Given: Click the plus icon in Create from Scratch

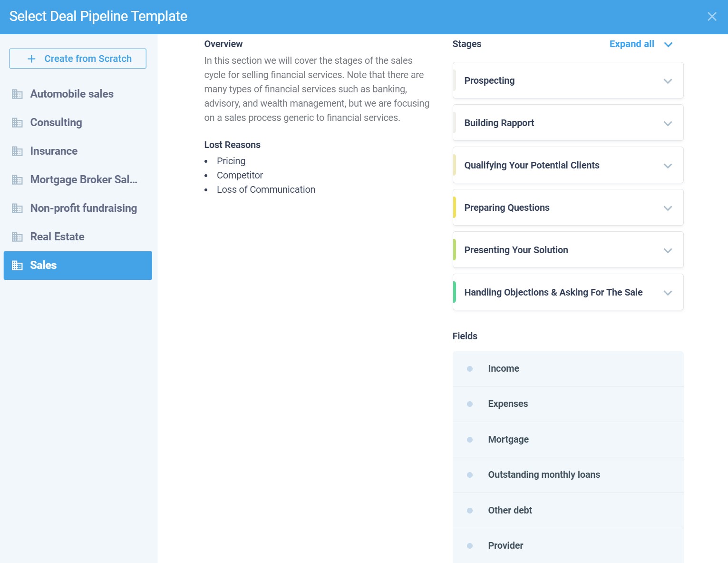Looking at the screenshot, I should (x=31, y=59).
